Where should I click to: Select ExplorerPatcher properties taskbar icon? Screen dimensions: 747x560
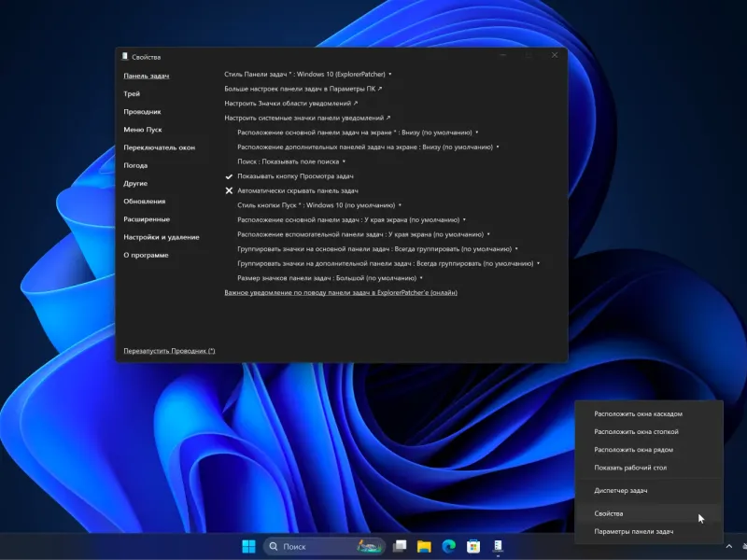pyautogui.click(x=498, y=546)
